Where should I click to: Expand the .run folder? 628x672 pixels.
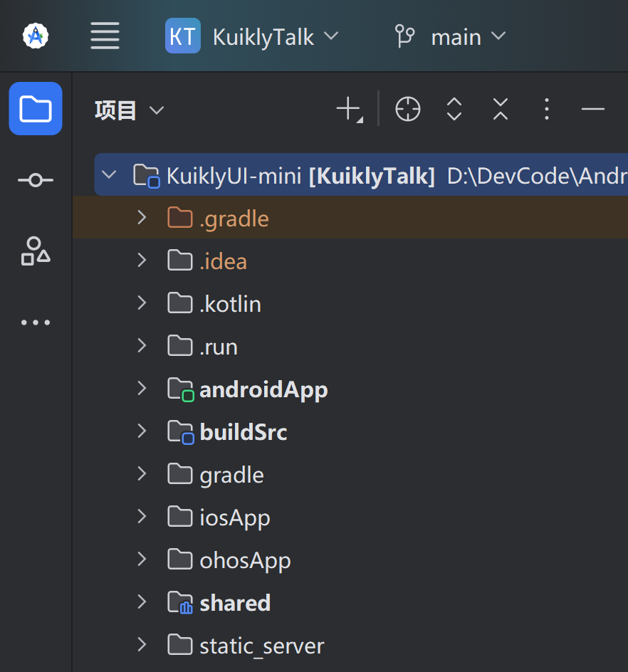(x=142, y=345)
